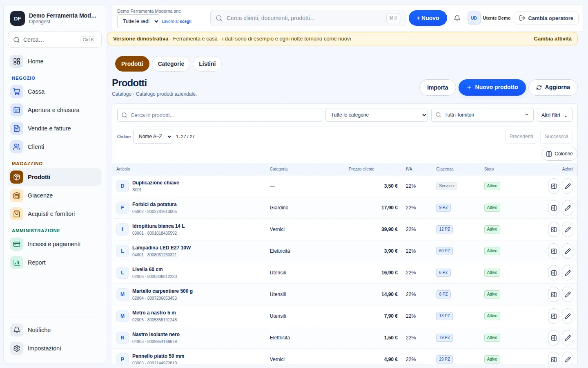588x368 pixels.
Task: Open the Clienti section
Action: coord(55,147)
